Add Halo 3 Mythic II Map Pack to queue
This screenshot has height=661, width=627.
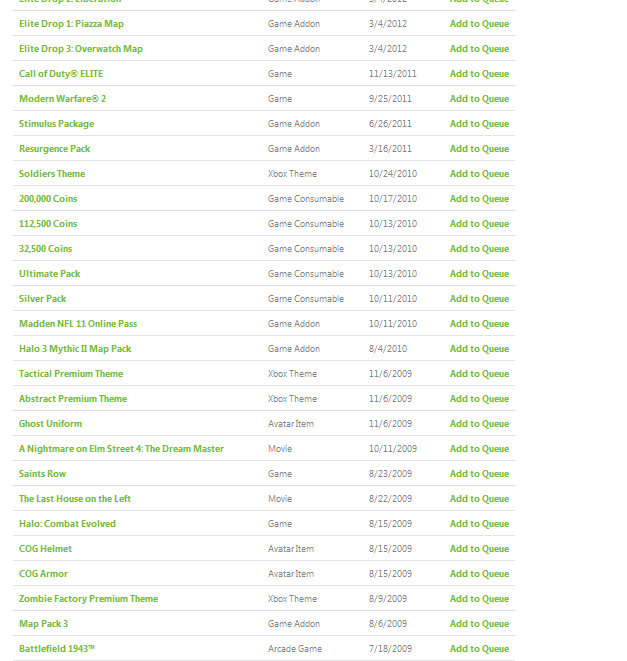point(479,349)
